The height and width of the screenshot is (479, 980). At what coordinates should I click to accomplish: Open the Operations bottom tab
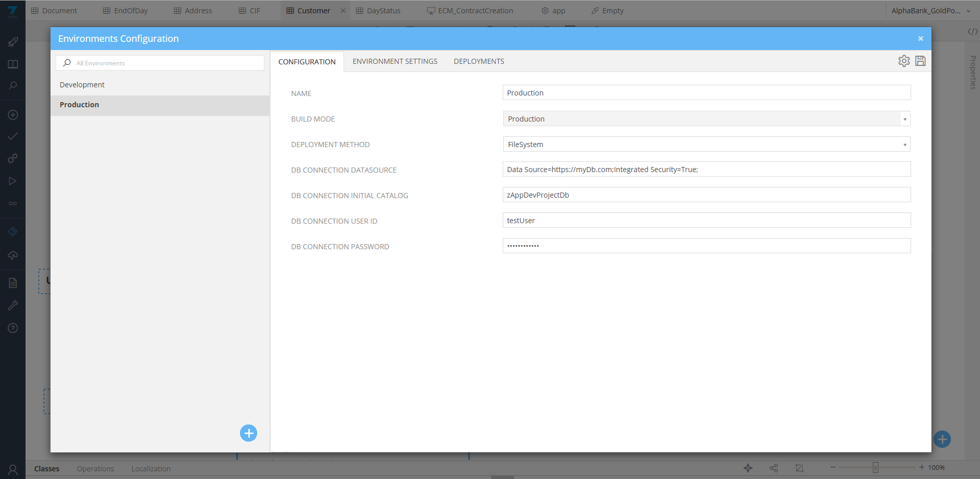point(95,469)
